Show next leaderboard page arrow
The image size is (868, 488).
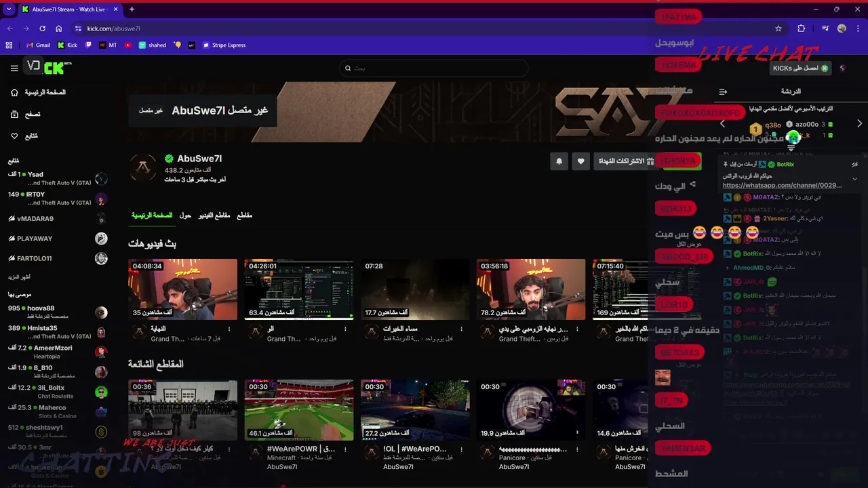tap(860, 124)
